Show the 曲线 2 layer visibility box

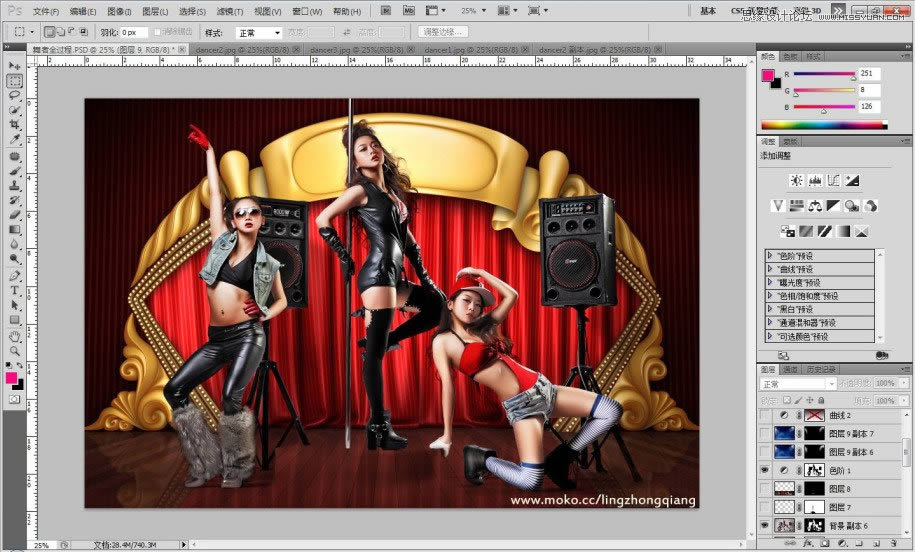point(766,415)
